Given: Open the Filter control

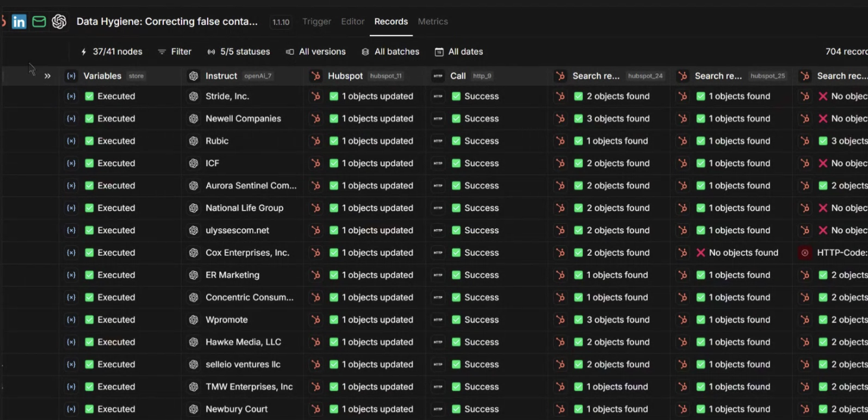Looking at the screenshot, I should pos(174,52).
